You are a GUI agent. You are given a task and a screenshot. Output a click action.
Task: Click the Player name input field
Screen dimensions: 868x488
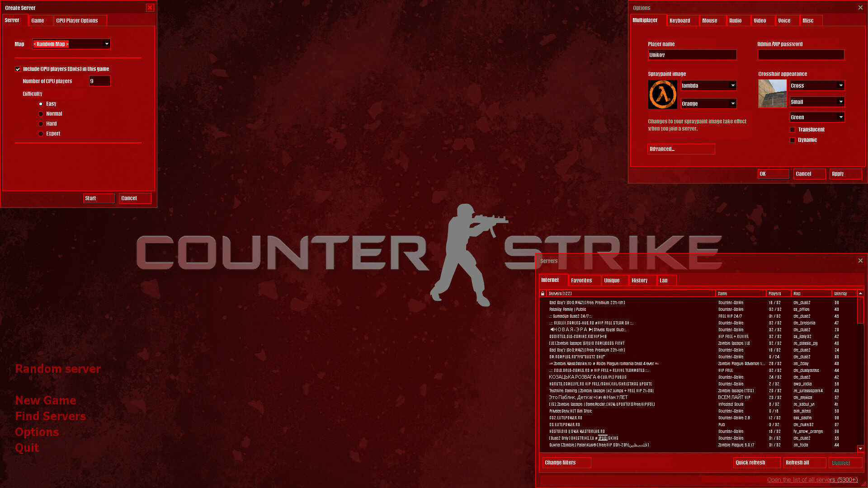[x=692, y=55]
